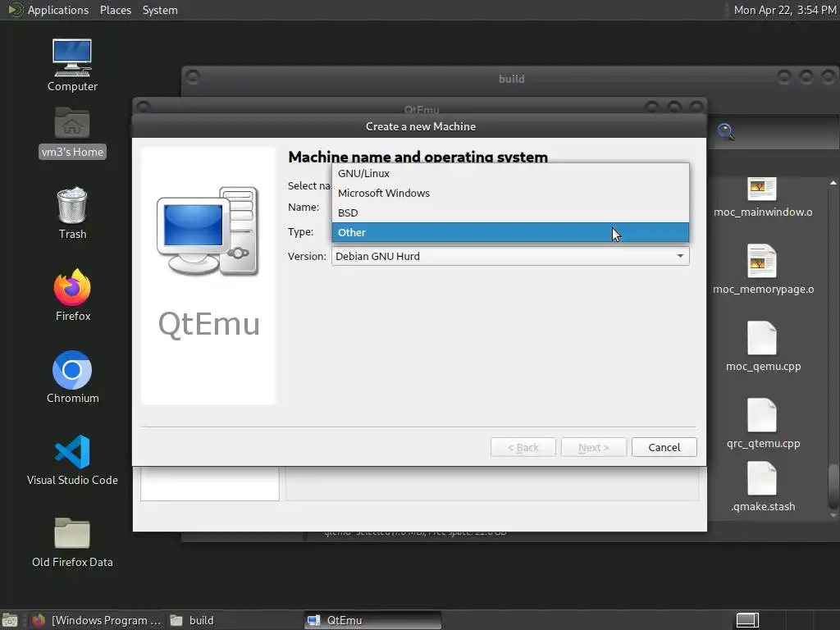Click the clock showing Mon Apr 22
The height and width of the screenshot is (630, 840).
point(785,10)
